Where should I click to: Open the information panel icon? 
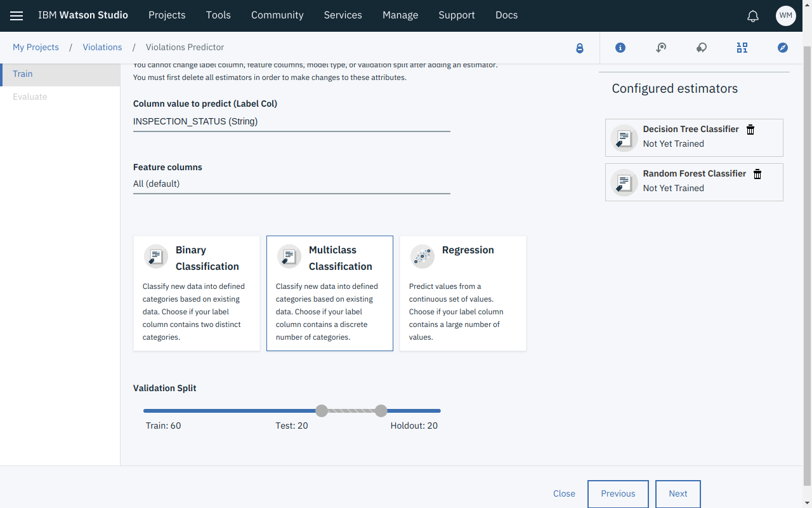(620, 48)
